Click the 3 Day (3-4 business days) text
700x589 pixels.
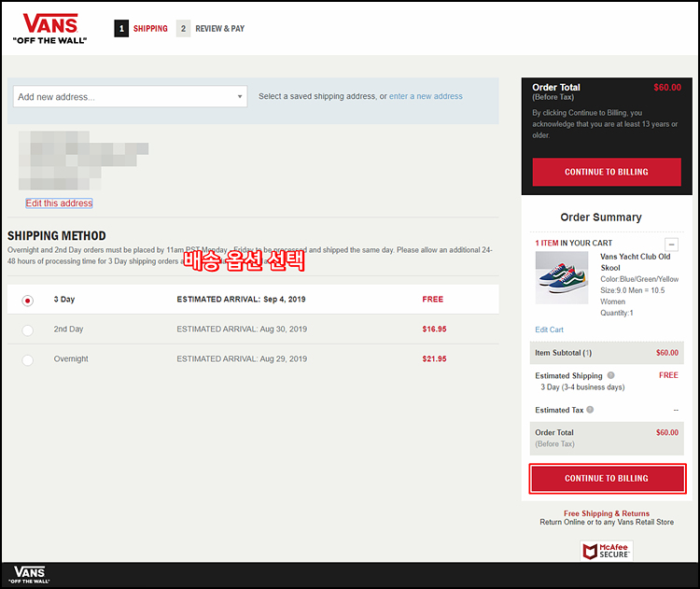click(582, 387)
